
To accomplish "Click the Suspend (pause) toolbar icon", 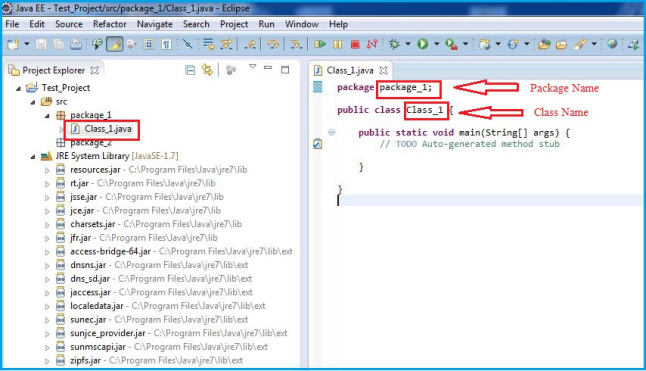I will (337, 44).
